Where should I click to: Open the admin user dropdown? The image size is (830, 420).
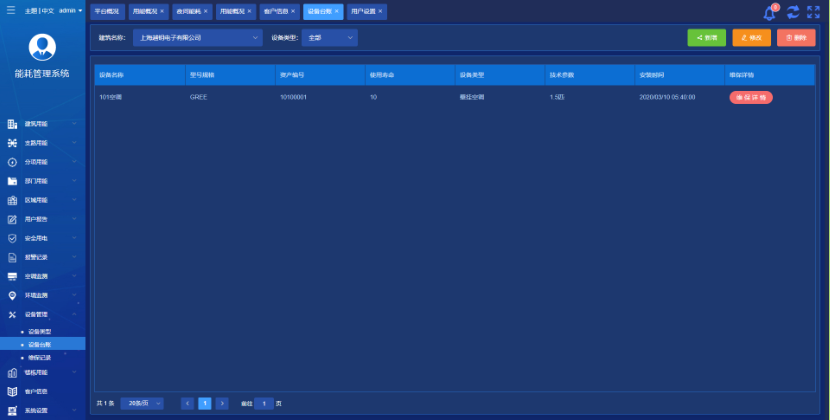pos(71,10)
